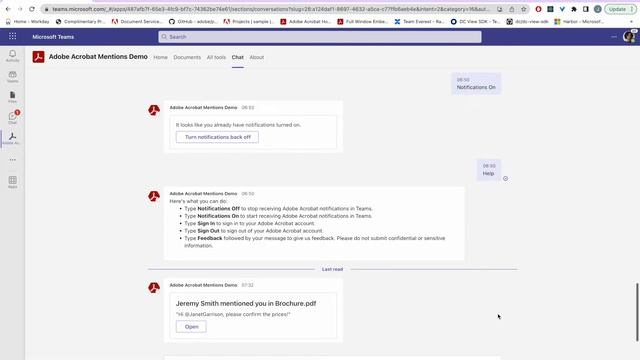640x360 pixels.
Task: Click the Adobe Acrobat logo in app header
Action: pyautogui.click(x=38, y=57)
